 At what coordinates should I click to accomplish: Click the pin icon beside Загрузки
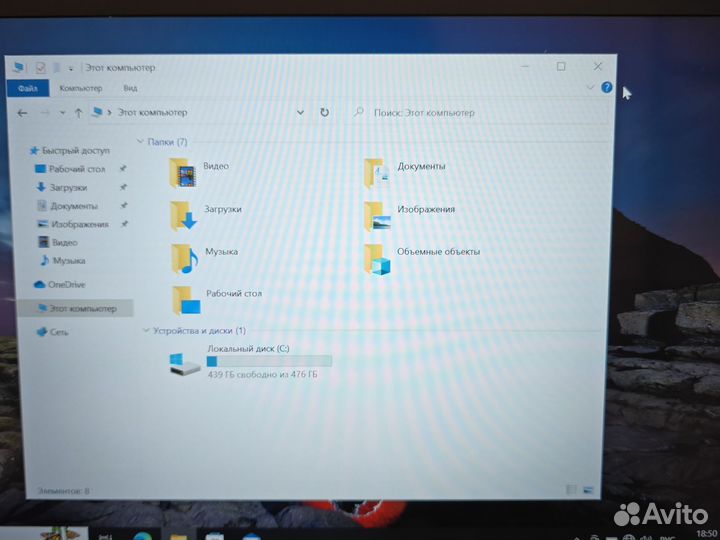click(x=123, y=187)
